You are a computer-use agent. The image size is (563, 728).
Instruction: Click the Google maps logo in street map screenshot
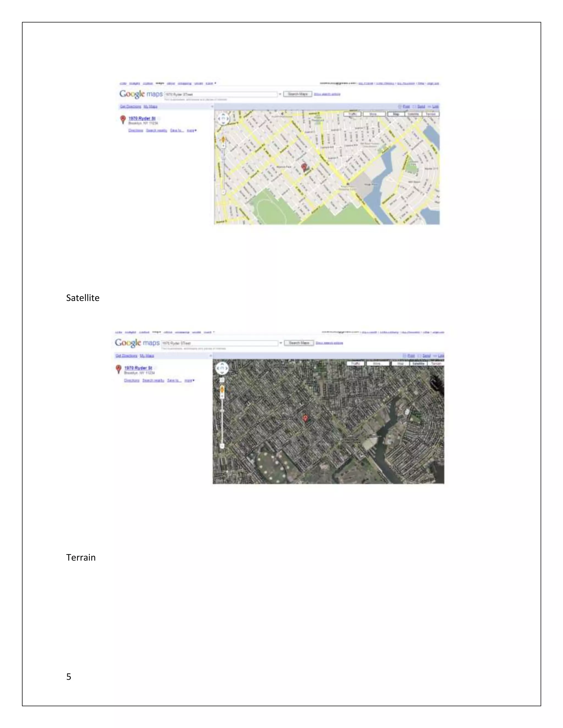click(x=141, y=94)
